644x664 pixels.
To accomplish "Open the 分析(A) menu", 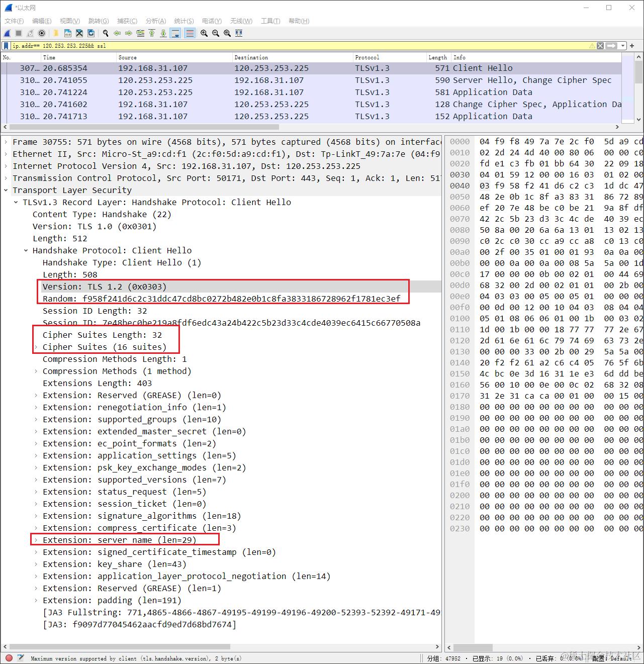I will pyautogui.click(x=155, y=21).
